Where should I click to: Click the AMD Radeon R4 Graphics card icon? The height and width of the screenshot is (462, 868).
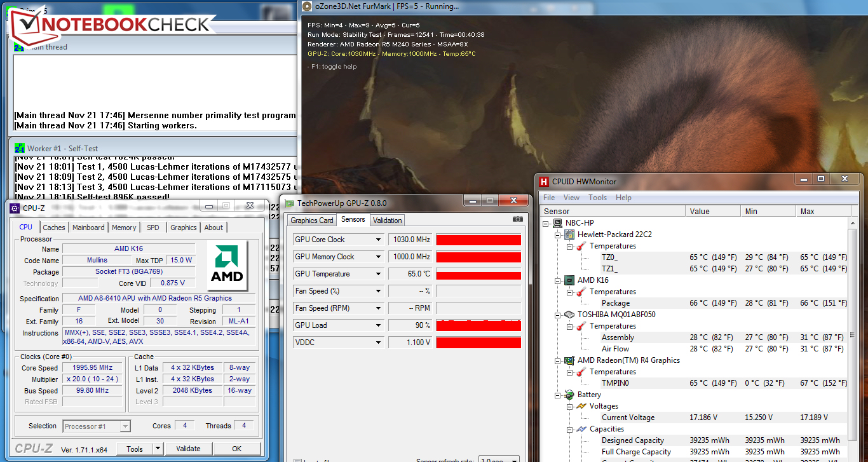pyautogui.click(x=569, y=360)
